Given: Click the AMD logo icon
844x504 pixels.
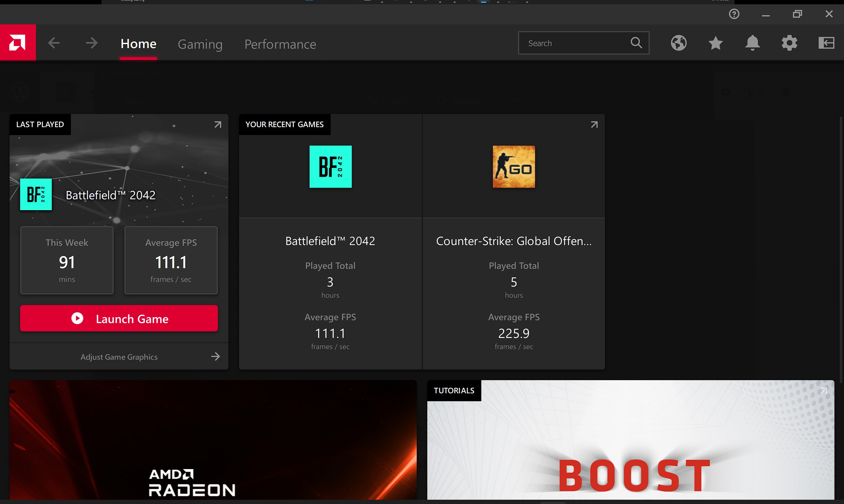Looking at the screenshot, I should point(18,43).
